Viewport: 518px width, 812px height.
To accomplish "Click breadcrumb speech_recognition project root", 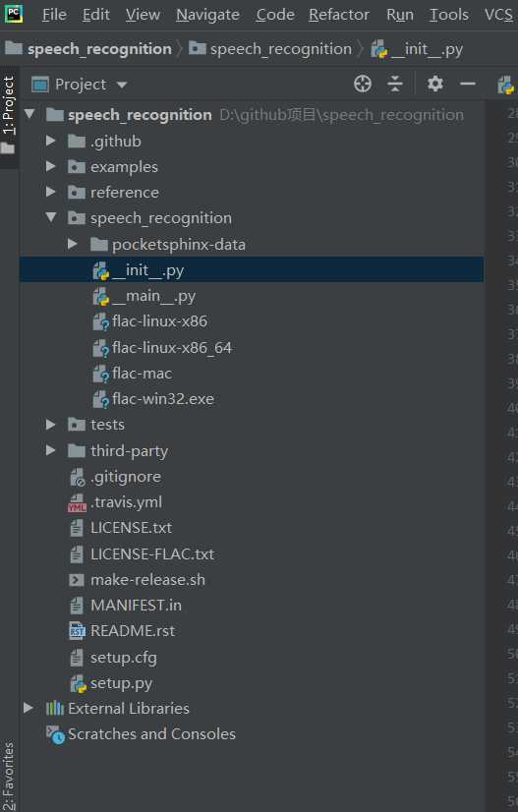I will (99, 49).
